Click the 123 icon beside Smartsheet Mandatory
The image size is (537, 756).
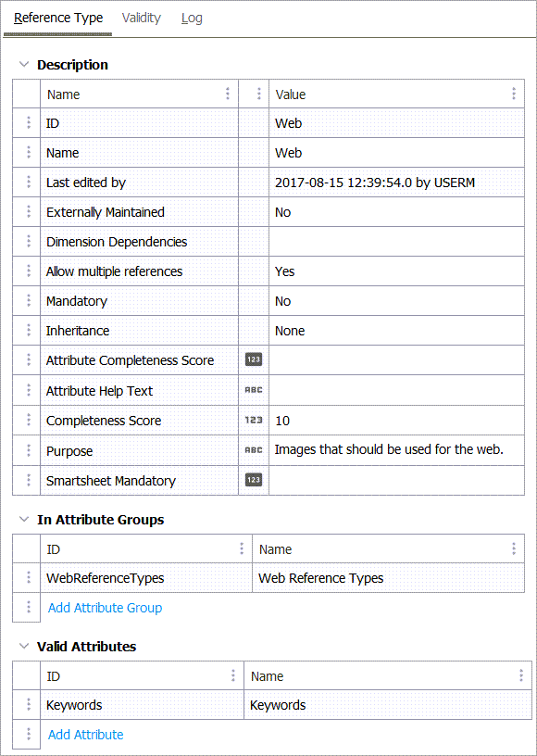point(253,480)
